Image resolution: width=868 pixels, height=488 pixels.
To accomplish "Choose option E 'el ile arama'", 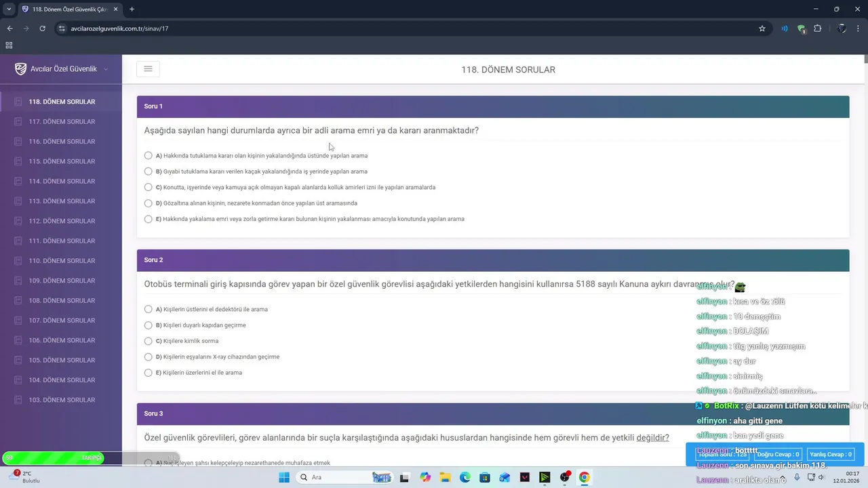I will click(149, 373).
